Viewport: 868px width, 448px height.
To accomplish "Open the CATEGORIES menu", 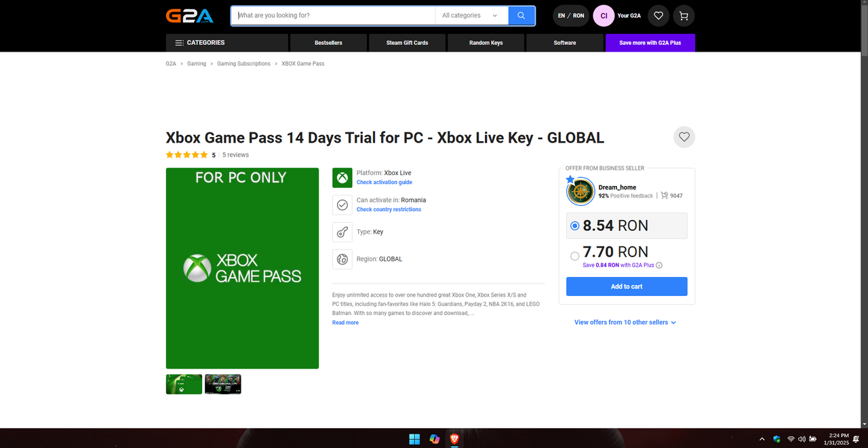I will (x=226, y=43).
